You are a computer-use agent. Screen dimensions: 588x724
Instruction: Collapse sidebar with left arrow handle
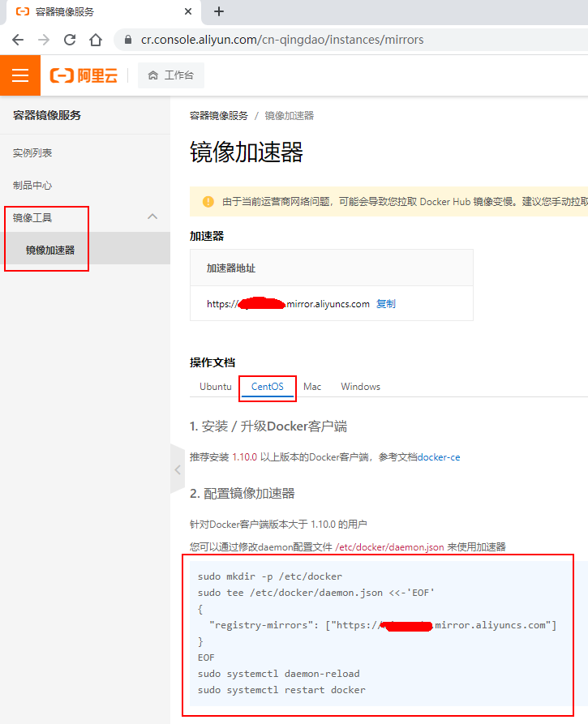(178, 469)
